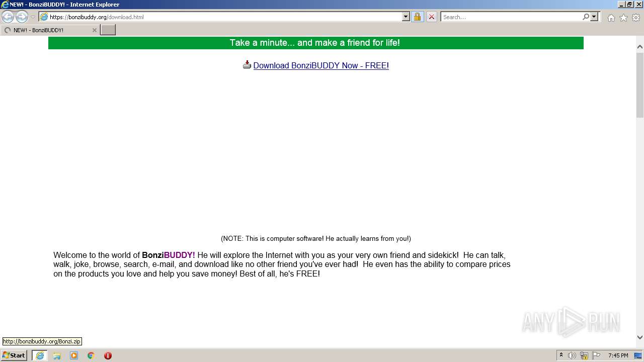Open the Tools gear menu

[x=636, y=18]
